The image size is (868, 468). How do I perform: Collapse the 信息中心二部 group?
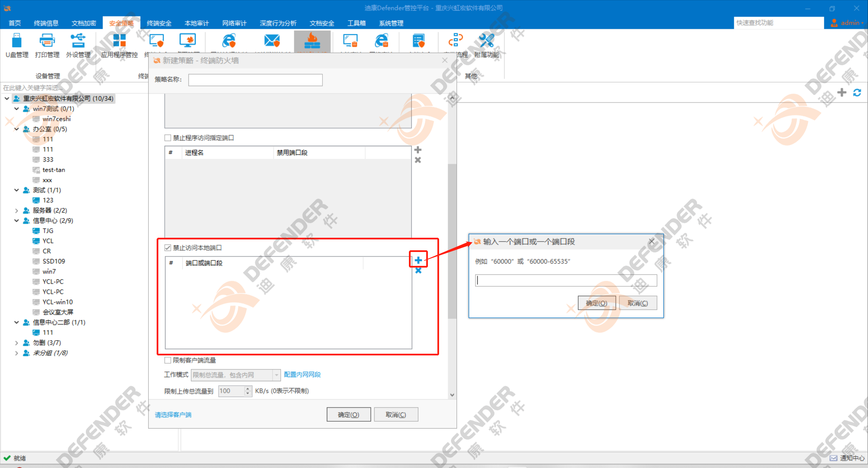pos(16,322)
